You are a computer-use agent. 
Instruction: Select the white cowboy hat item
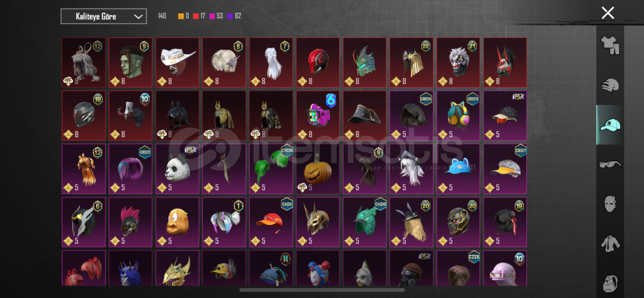point(177,62)
